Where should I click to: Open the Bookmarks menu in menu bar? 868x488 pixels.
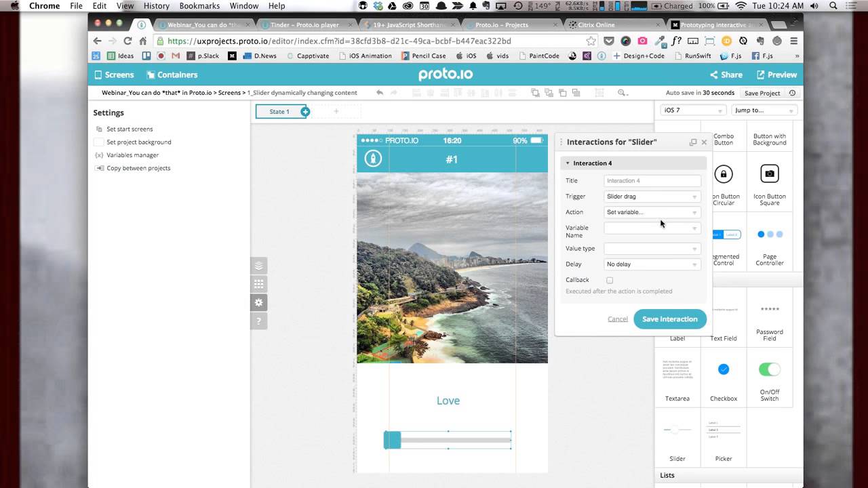click(x=199, y=6)
